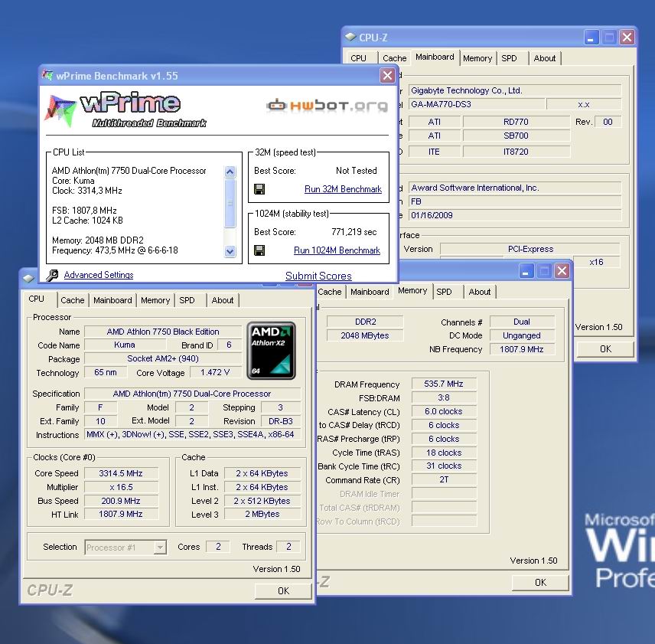Click the Command Rate value 2T
655x644 pixels.
coord(444,479)
